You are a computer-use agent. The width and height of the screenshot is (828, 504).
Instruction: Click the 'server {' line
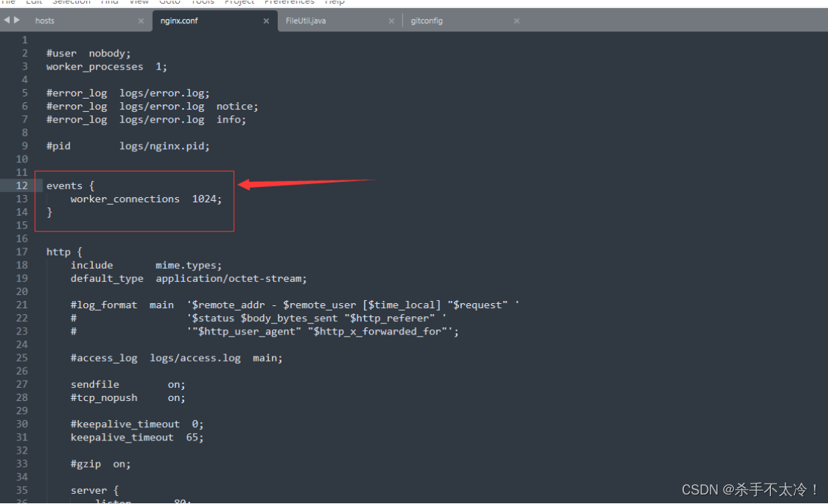click(94, 491)
